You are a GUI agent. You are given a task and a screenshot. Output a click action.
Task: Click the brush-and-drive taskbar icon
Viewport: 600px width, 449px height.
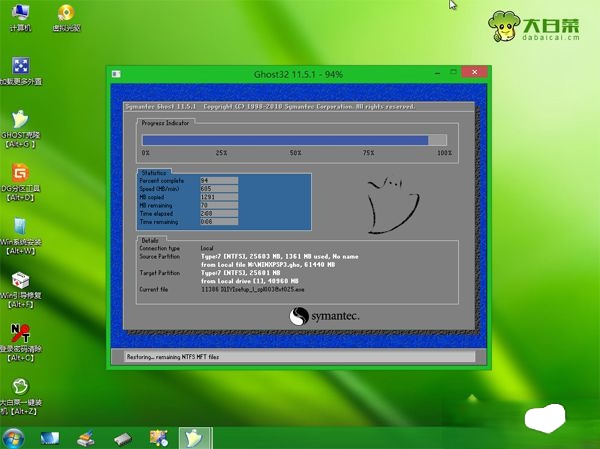coord(86,438)
